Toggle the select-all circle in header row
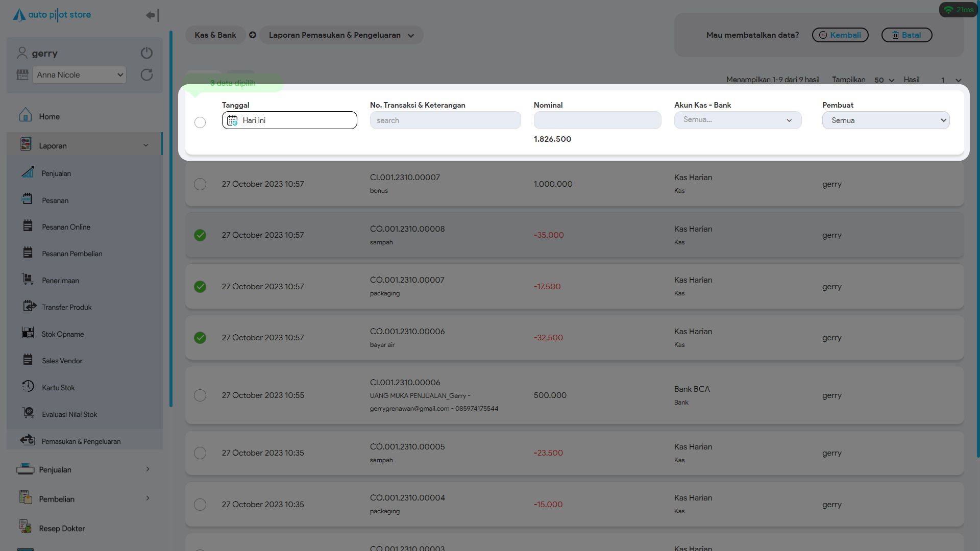 click(x=200, y=122)
